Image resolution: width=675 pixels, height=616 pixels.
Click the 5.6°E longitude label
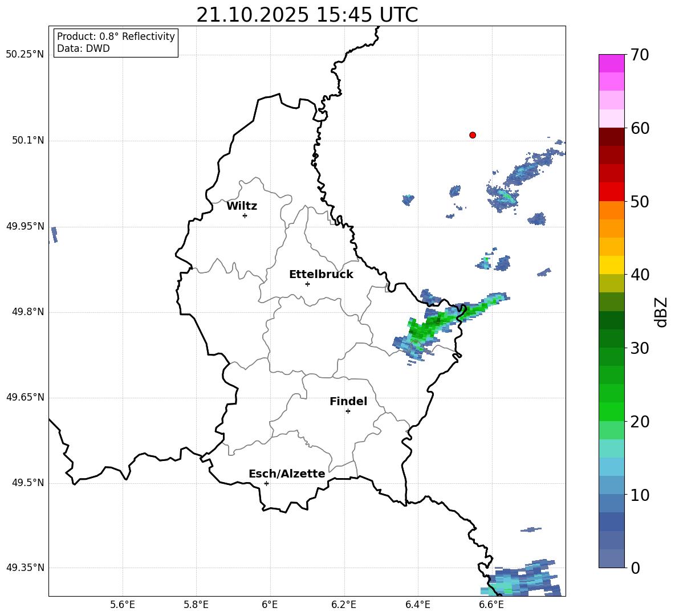click(123, 605)
